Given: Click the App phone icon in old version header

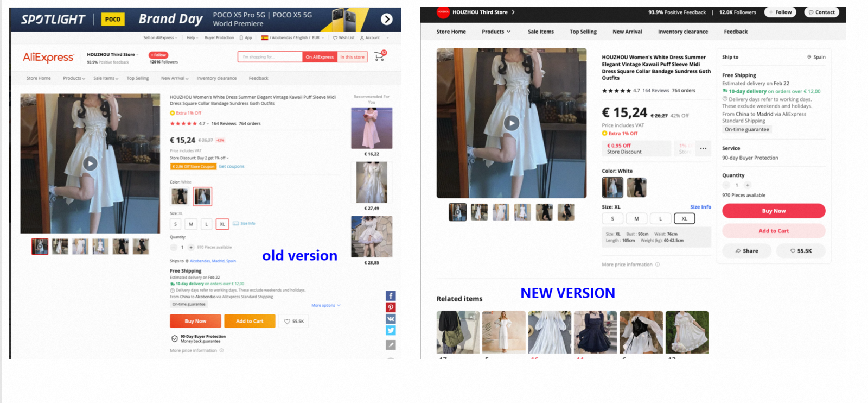Looking at the screenshot, I should (241, 38).
